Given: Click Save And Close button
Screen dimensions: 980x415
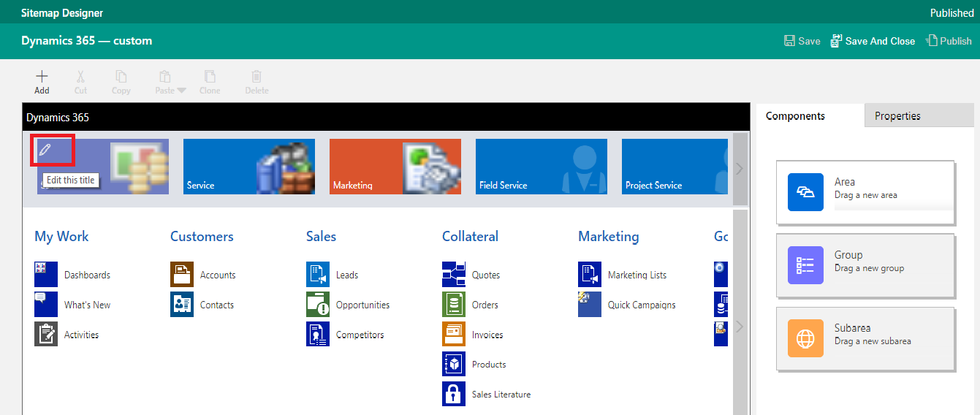Looking at the screenshot, I should (873, 41).
